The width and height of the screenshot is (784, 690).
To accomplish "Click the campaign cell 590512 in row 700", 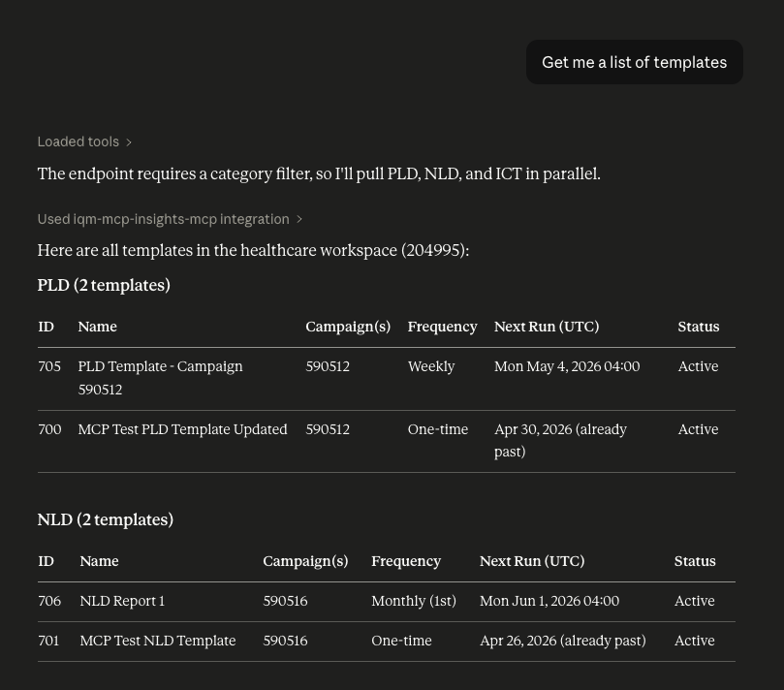I will pos(328,429).
